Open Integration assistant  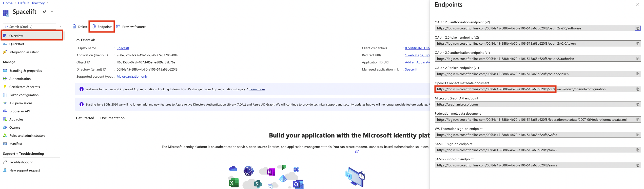24,52
